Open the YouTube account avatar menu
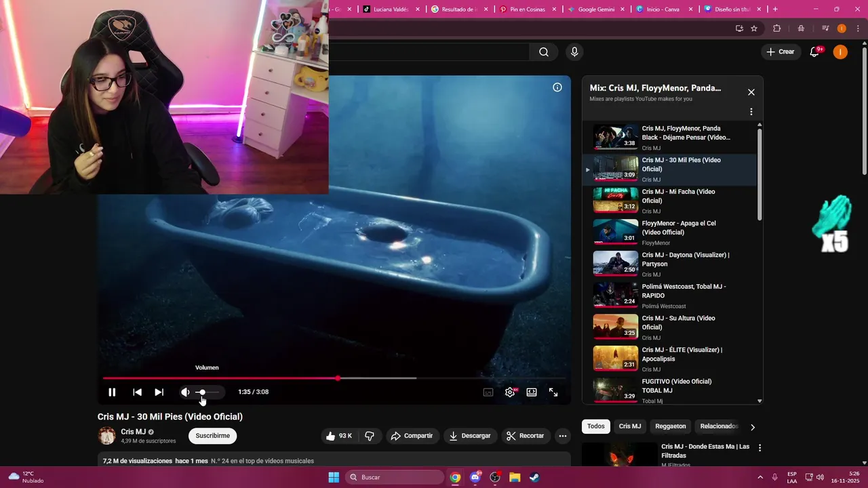This screenshot has width=868, height=488. click(x=840, y=52)
